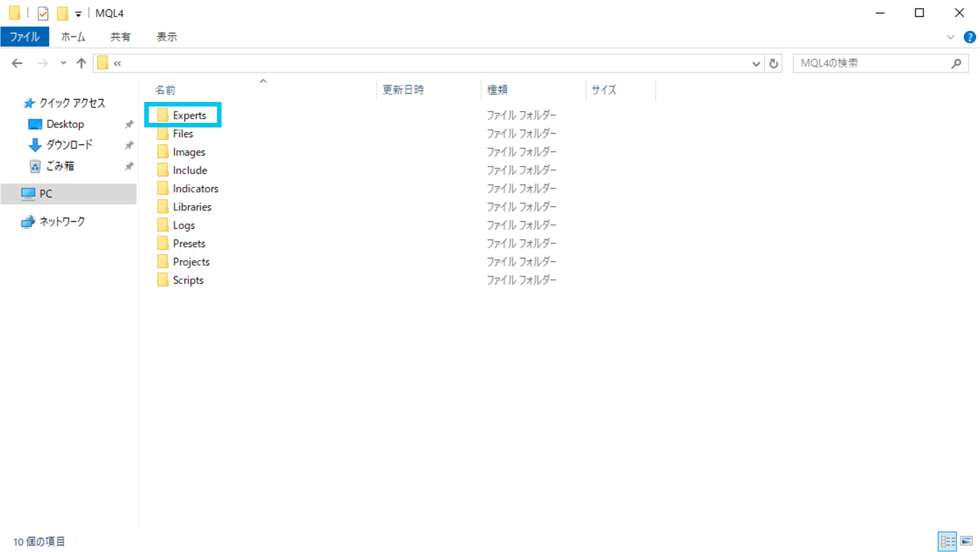Open the ファイル menu tab

pyautogui.click(x=25, y=37)
